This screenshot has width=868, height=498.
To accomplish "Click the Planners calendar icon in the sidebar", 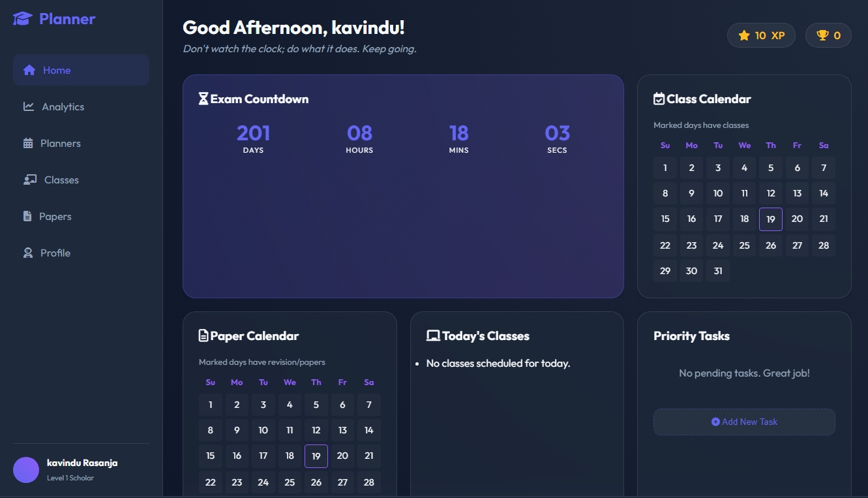I will click(28, 143).
